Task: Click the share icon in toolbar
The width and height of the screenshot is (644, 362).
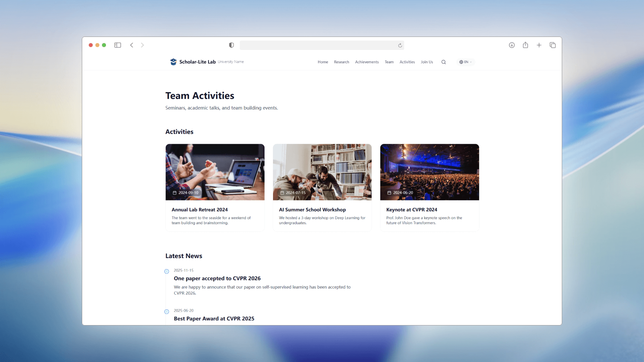Action: tap(525, 45)
